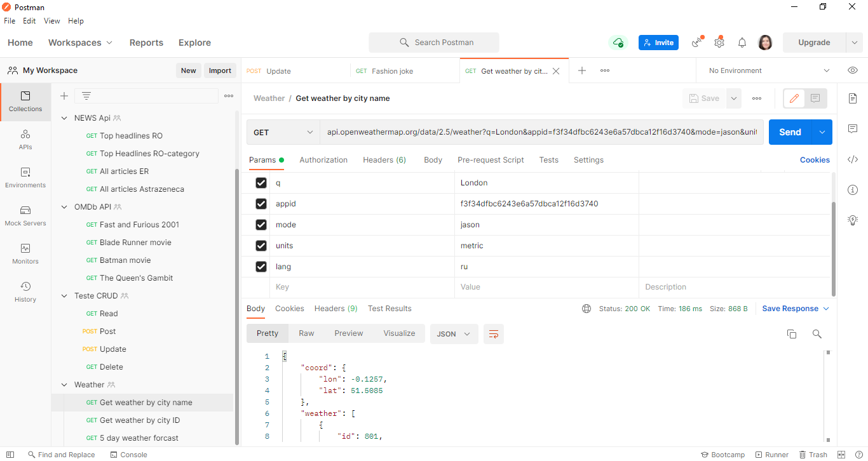Open the No Environment selector
868x461 pixels.
769,70
